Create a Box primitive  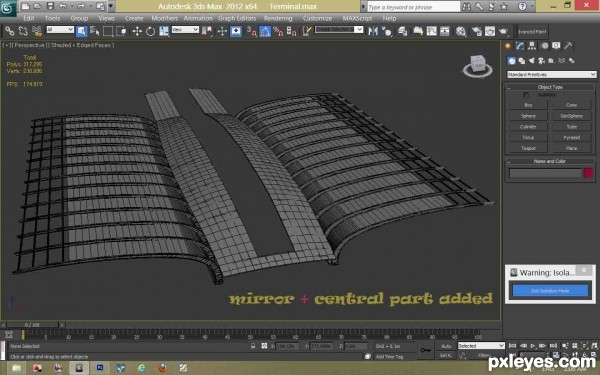pos(528,105)
